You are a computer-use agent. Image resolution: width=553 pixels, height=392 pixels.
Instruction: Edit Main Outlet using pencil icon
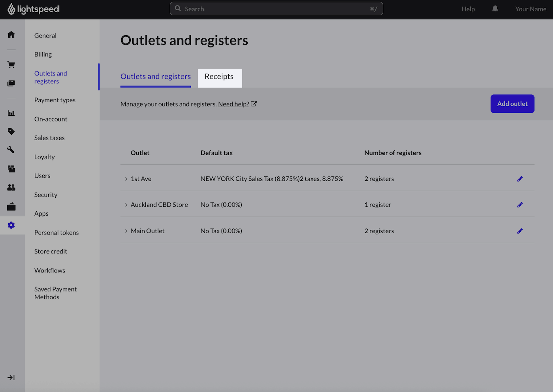(x=520, y=231)
